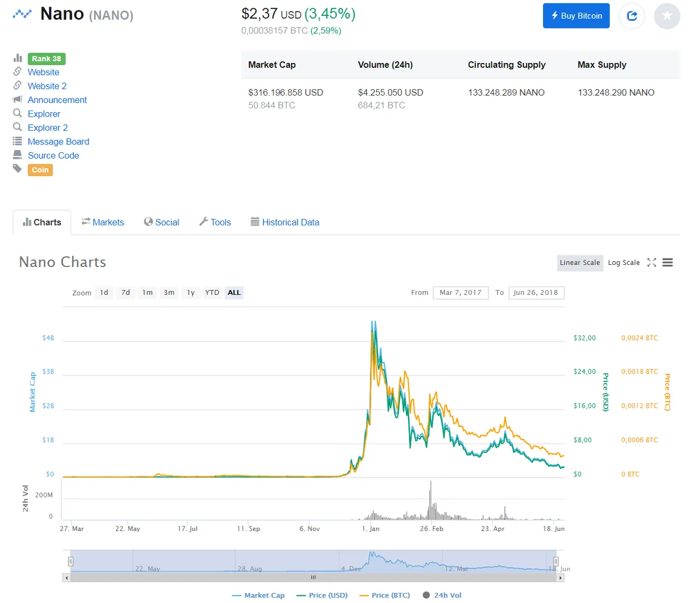
Task: Switch chart to Linear Scale
Action: click(580, 263)
